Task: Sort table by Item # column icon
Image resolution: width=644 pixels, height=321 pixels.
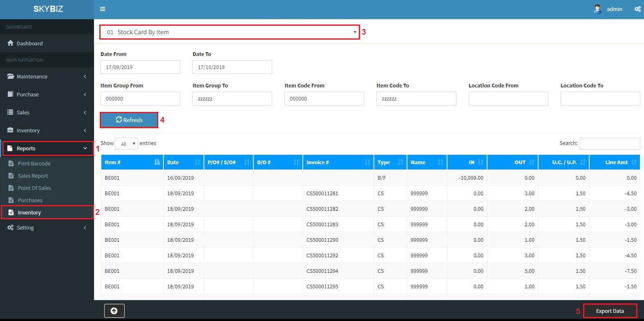Action: (157, 162)
